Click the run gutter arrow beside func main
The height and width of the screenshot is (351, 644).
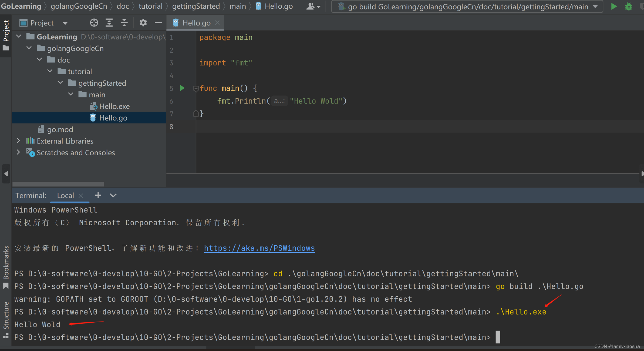182,88
